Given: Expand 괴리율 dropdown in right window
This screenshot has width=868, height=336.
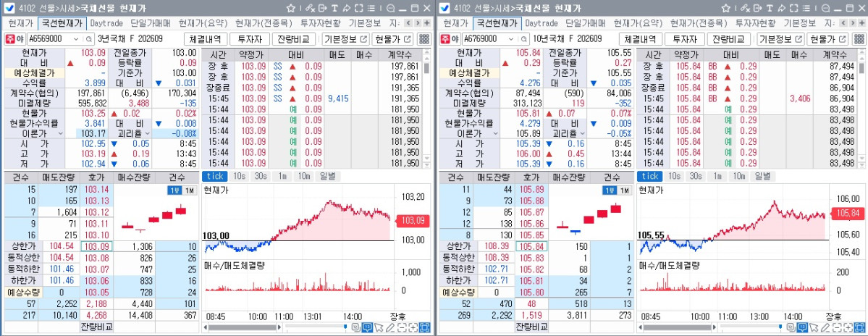Looking at the screenshot, I should [582, 133].
